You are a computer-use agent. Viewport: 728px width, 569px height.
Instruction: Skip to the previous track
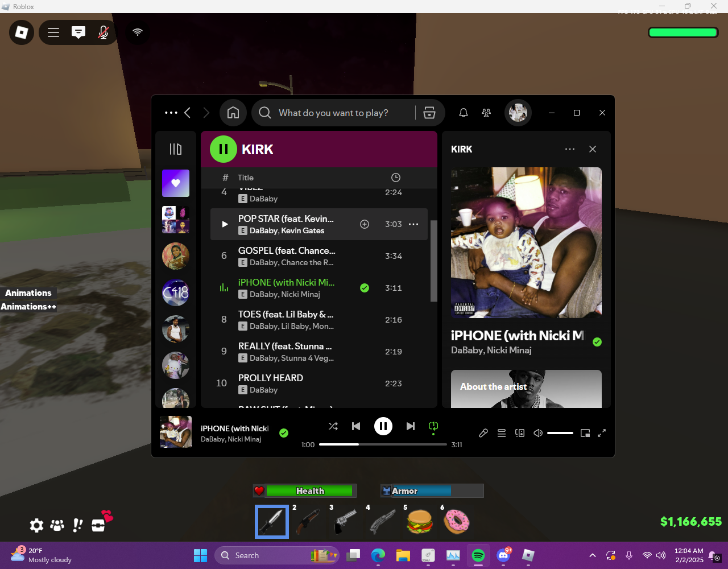356,426
